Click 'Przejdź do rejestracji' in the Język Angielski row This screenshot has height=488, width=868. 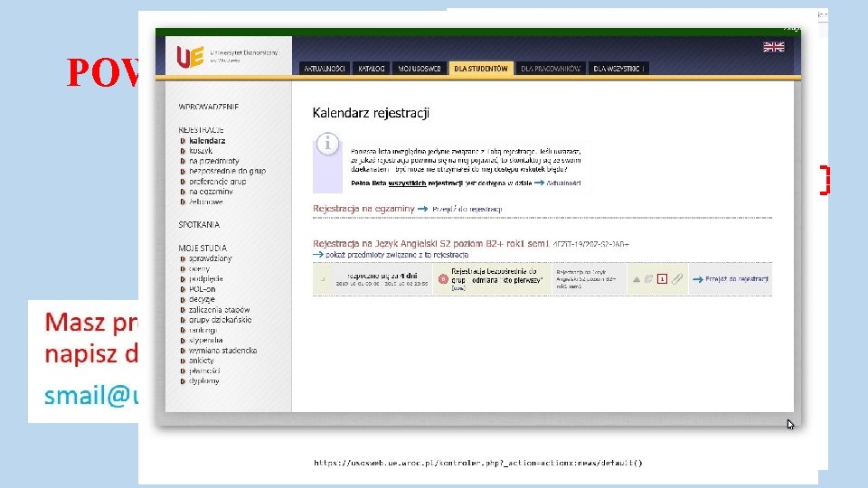736,279
